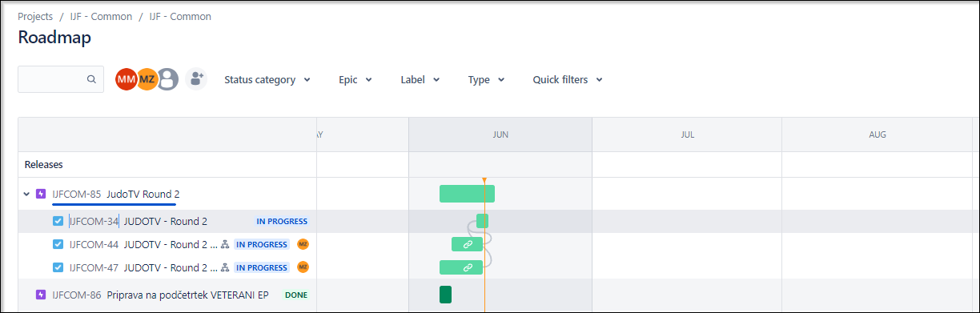Select the MM user avatar filter
The height and width of the screenshot is (313, 980).
(x=126, y=79)
